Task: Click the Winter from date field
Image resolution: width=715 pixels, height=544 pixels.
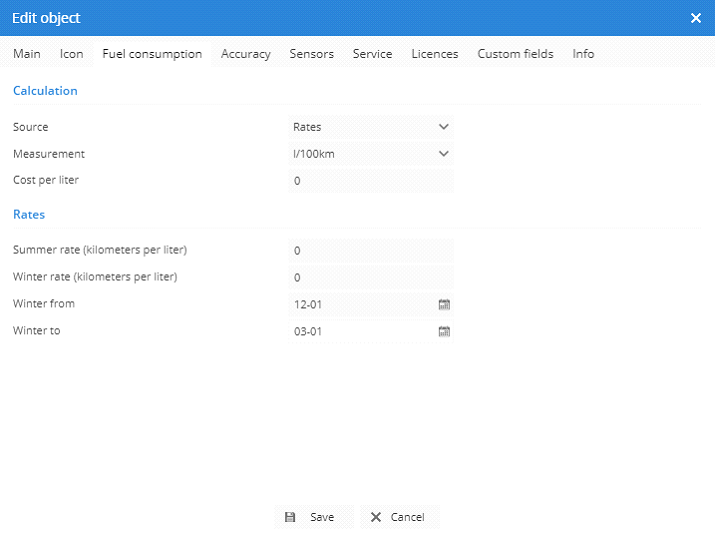Action: 362,304
